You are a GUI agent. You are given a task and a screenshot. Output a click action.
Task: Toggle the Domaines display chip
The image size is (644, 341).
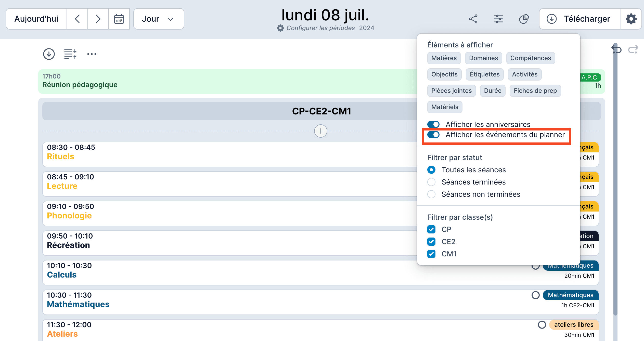(483, 58)
